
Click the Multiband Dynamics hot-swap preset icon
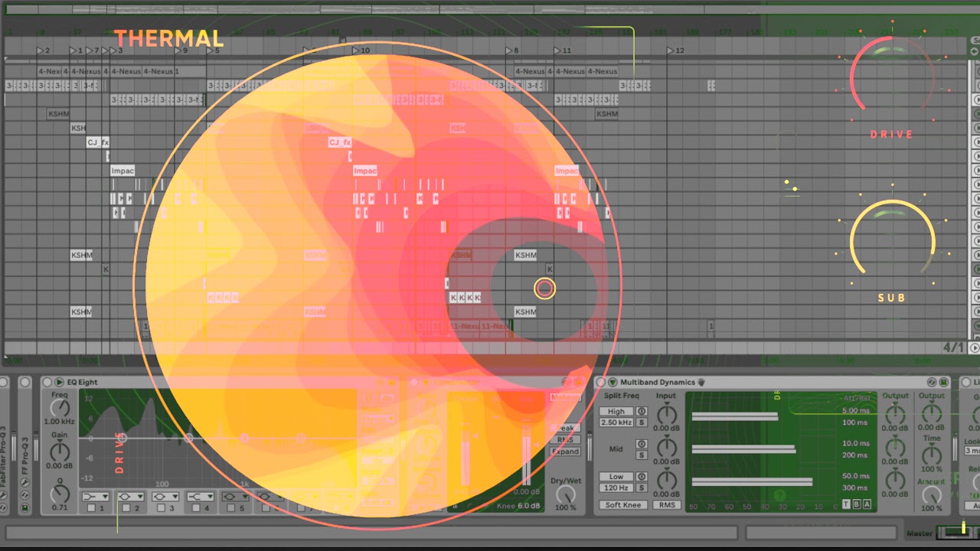tap(932, 382)
